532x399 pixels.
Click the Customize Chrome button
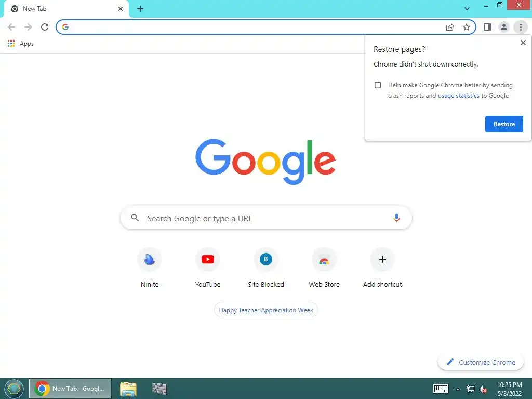(x=481, y=362)
